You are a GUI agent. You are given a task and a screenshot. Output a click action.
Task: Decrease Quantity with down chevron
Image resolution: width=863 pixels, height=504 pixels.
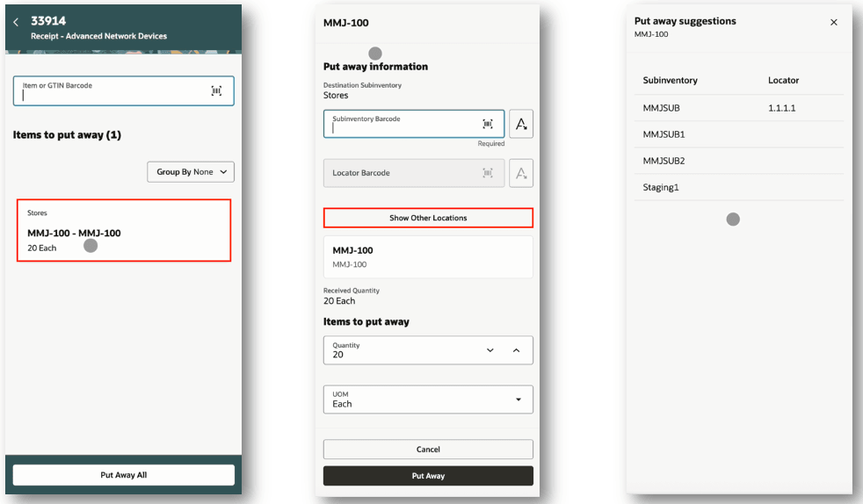[x=490, y=350]
